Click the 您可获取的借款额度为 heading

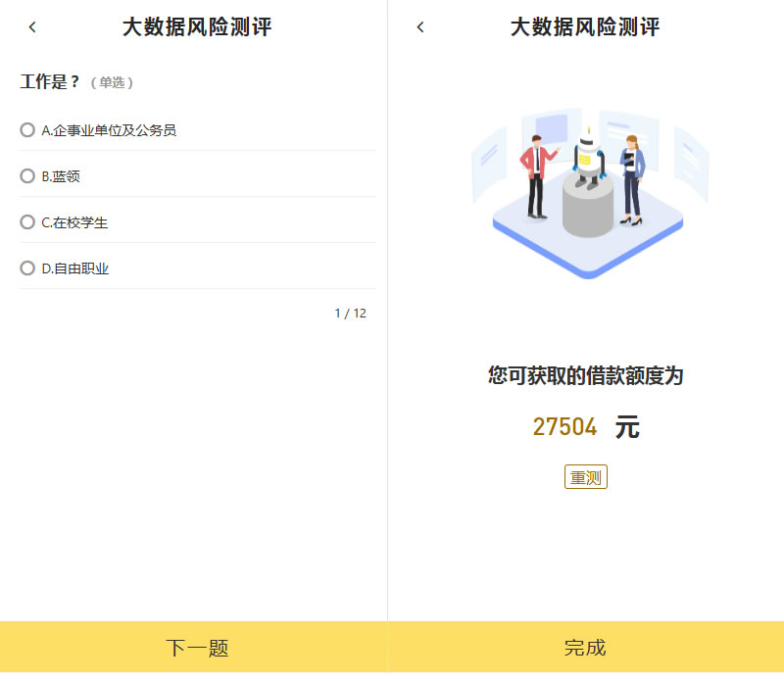(x=585, y=375)
